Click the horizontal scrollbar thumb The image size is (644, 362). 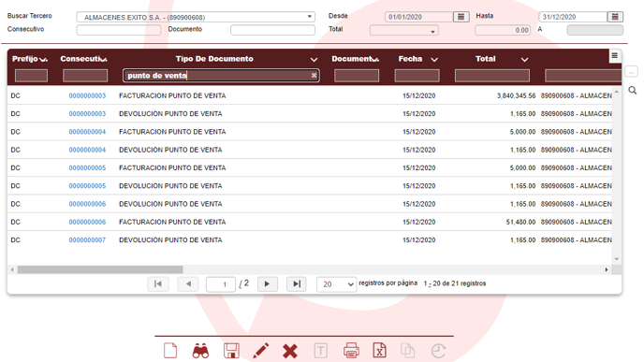pos(100,269)
